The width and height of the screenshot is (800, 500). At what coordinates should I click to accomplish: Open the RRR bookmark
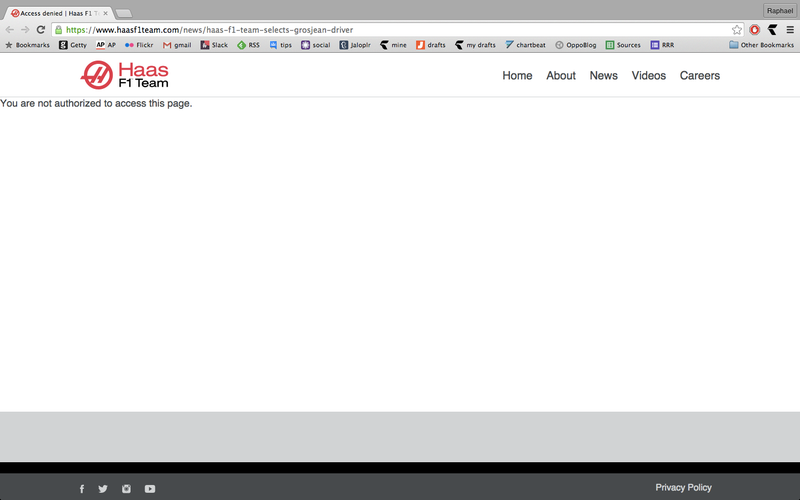[662, 45]
